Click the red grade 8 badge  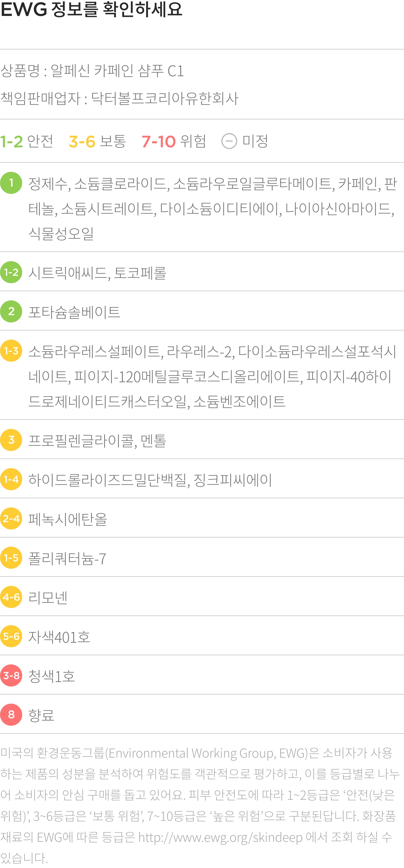(11, 714)
